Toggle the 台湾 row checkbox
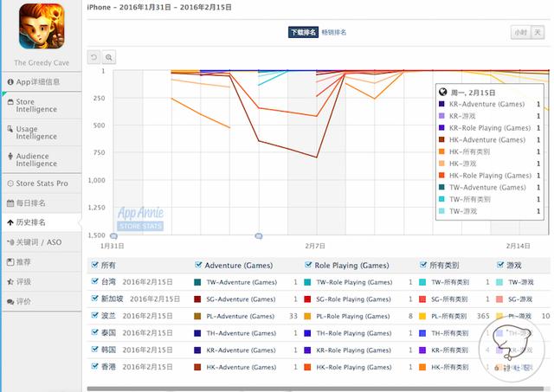554x392 pixels. click(95, 282)
